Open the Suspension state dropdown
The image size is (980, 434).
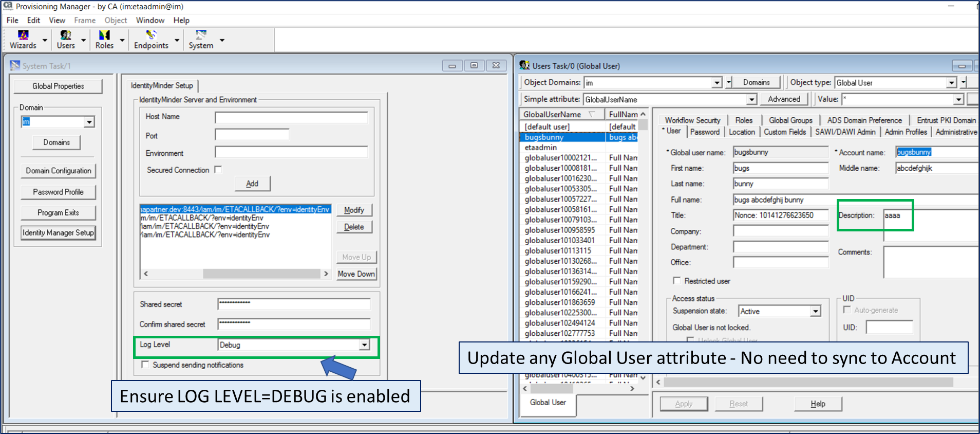coord(815,311)
